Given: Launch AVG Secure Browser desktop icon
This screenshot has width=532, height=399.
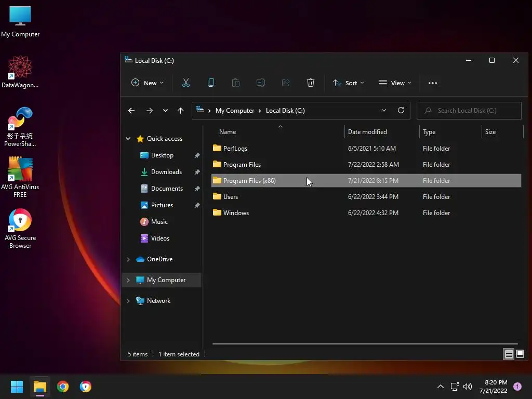Looking at the screenshot, I should [x=20, y=229].
